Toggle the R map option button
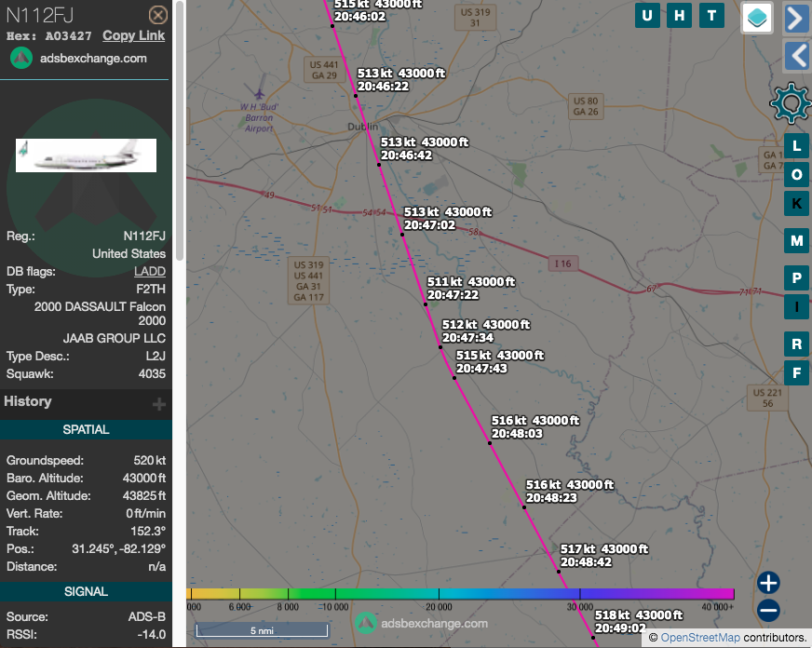 [x=796, y=344]
